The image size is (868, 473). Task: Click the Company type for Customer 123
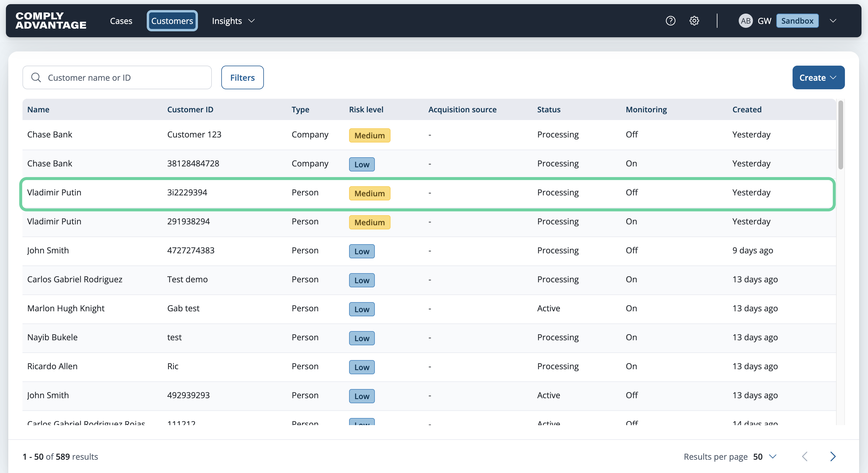click(x=310, y=135)
